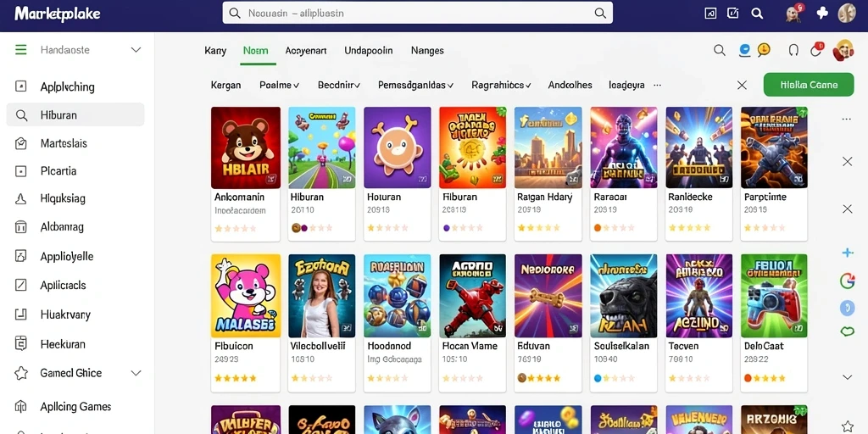Click the Applicracls square icon in sidebar
The width and height of the screenshot is (868, 434).
[x=20, y=285]
